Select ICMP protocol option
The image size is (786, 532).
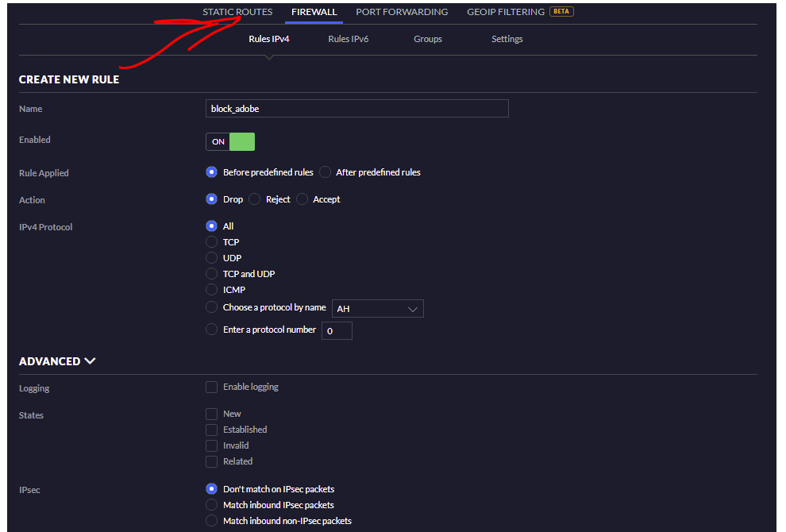(x=211, y=290)
